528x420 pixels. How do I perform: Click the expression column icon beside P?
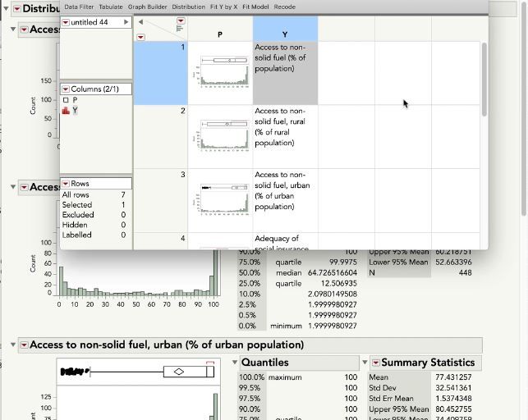pos(66,100)
